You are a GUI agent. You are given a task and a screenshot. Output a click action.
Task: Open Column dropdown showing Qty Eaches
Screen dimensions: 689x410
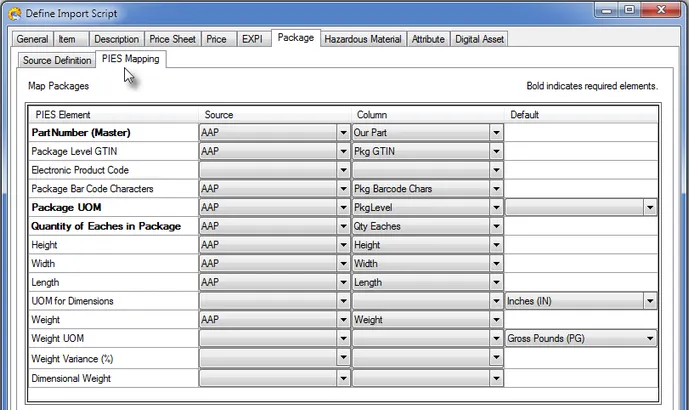coord(496,226)
